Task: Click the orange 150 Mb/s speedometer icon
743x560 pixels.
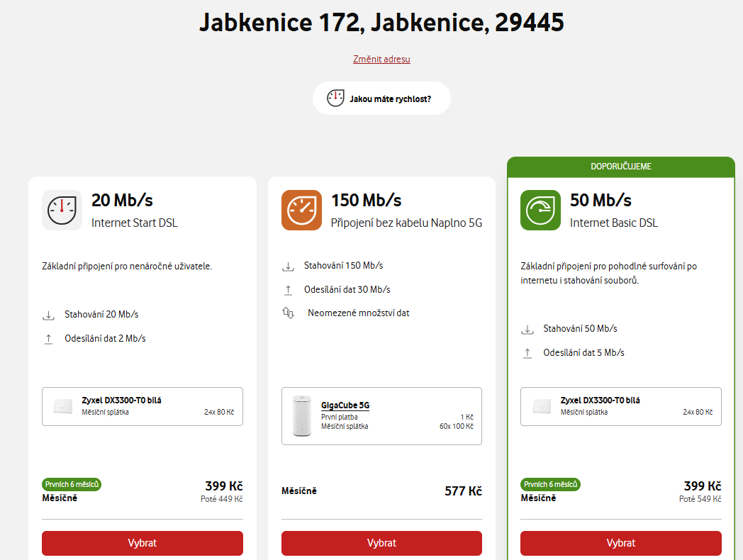Action: coord(302,211)
